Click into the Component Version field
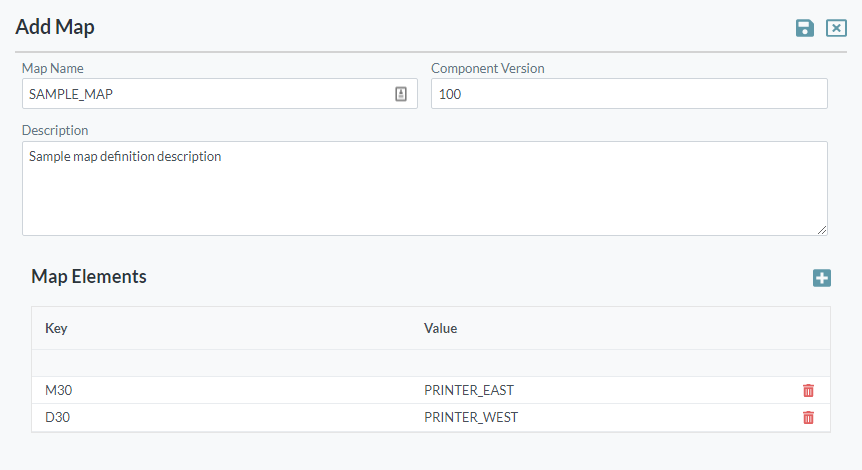Screen dimensions: 862x470 coord(628,94)
